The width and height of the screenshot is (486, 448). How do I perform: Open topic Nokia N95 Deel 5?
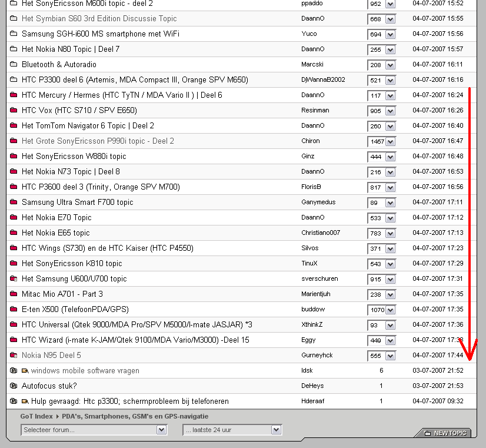[x=51, y=356]
